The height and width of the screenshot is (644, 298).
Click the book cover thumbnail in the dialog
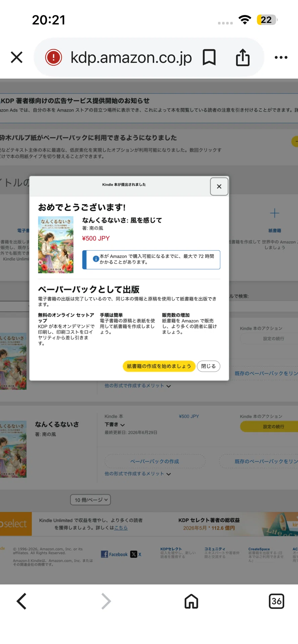tap(56, 245)
